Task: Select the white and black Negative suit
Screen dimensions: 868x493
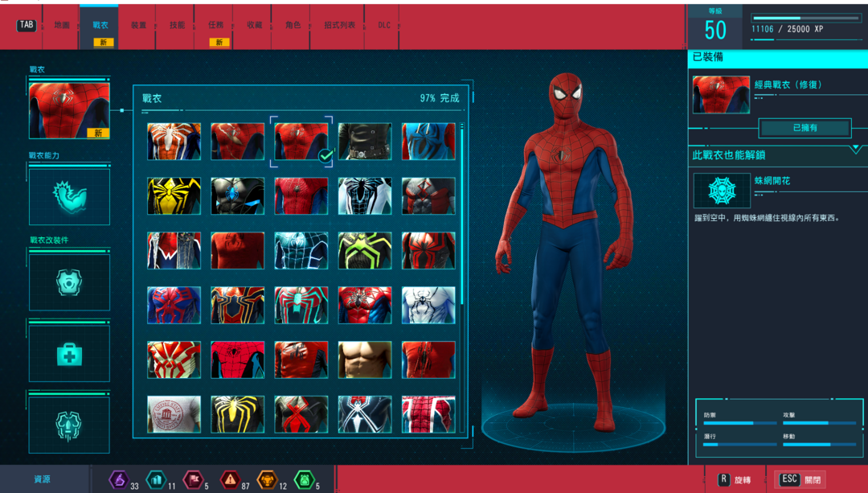Action: (365, 195)
